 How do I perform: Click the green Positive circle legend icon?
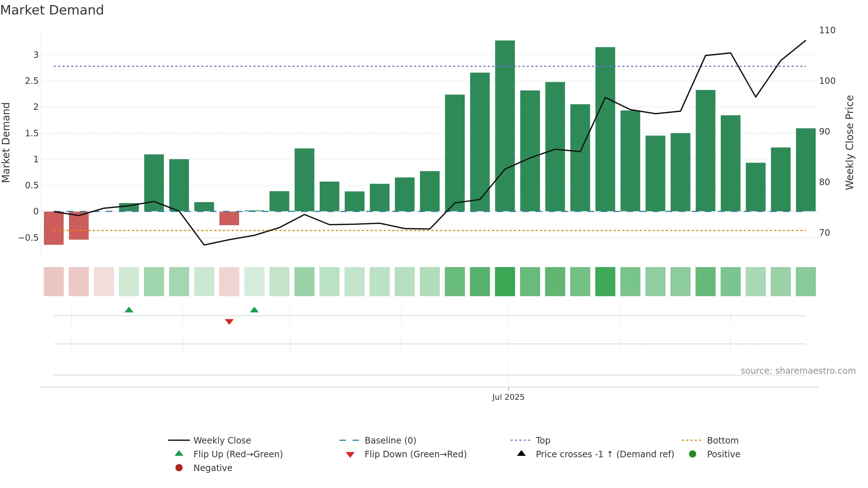click(x=693, y=454)
